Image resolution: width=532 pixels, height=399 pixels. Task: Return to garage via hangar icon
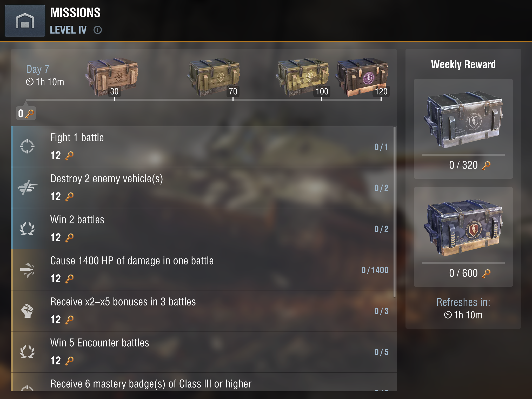pyautogui.click(x=25, y=21)
